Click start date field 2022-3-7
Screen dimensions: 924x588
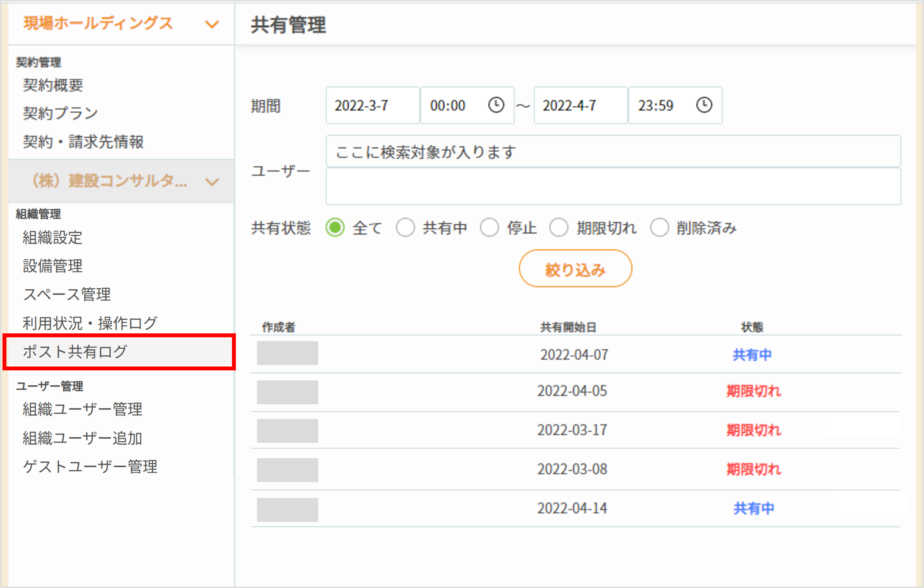pyautogui.click(x=373, y=105)
